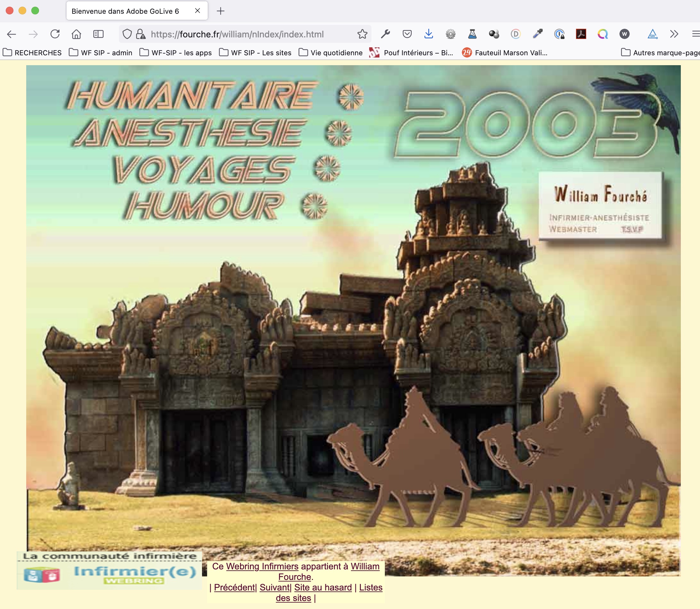Viewport: 700px width, 609px height.
Task: Click the wrench developer tools icon
Action: coord(385,34)
